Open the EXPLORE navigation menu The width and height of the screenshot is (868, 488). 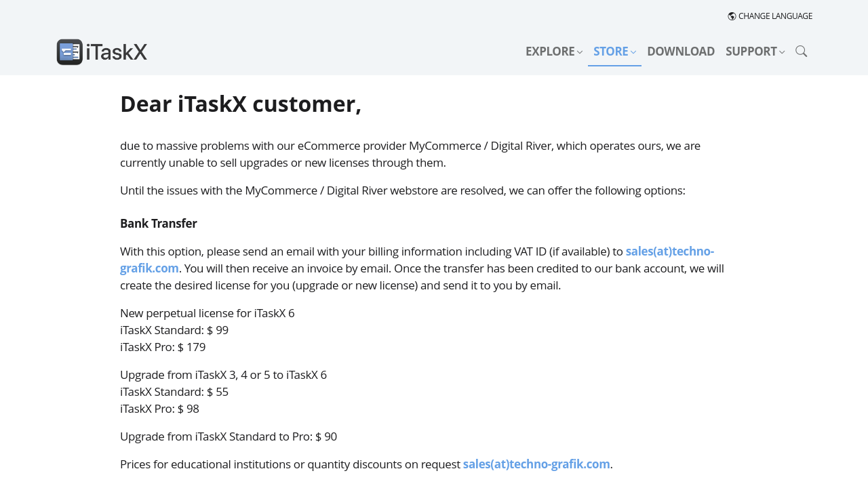click(x=554, y=52)
